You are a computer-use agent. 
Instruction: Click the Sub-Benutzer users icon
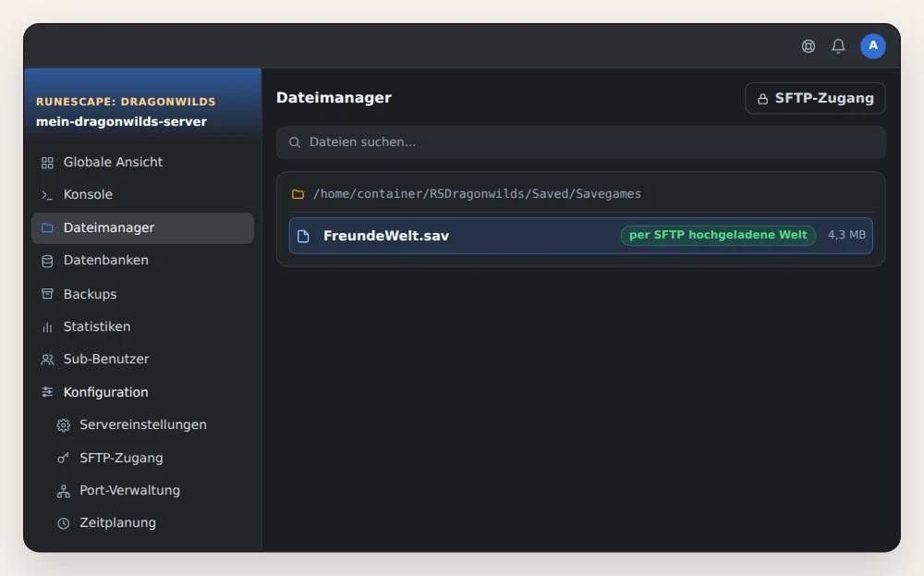tap(47, 360)
